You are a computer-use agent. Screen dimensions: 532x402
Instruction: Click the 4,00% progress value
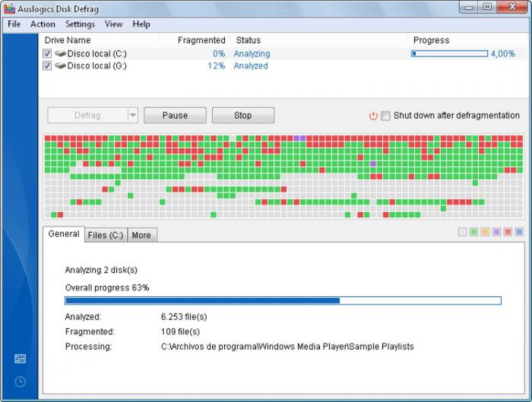click(x=503, y=54)
